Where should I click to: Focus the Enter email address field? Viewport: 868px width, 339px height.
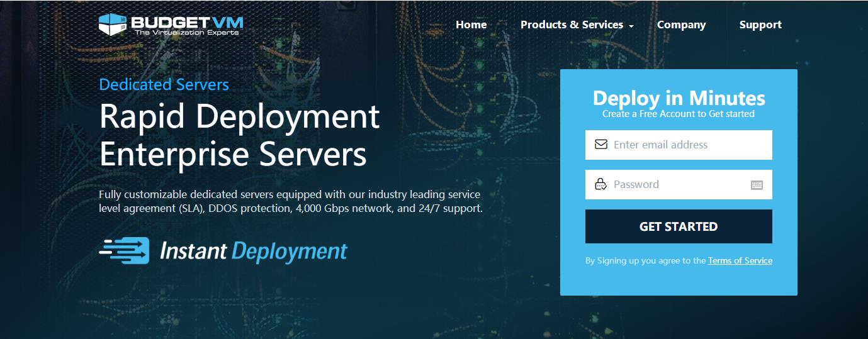(679, 145)
